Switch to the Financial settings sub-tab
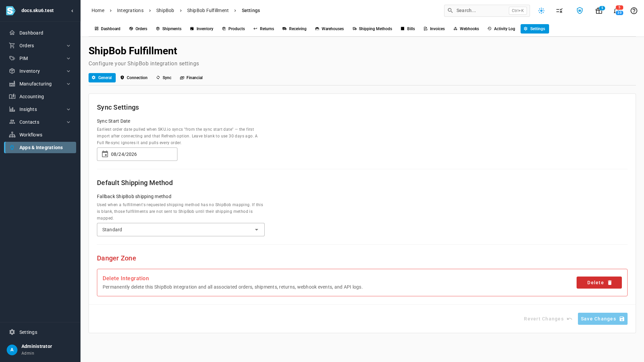 coord(191,78)
